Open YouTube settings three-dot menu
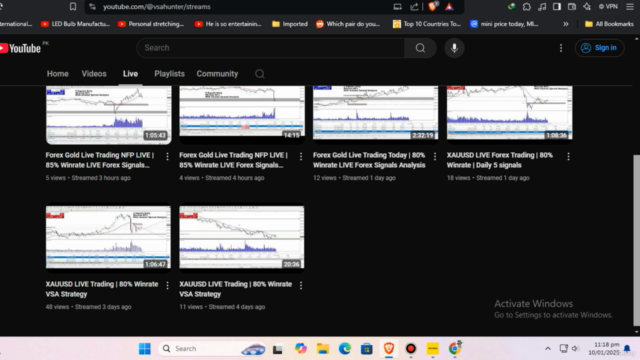This screenshot has height=360, width=640. [561, 48]
